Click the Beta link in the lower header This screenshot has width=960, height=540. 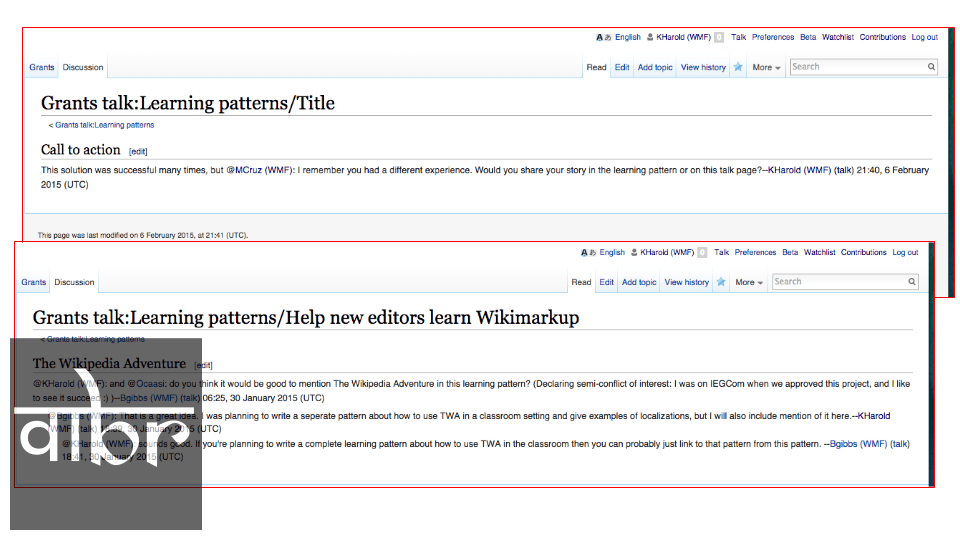pos(790,252)
